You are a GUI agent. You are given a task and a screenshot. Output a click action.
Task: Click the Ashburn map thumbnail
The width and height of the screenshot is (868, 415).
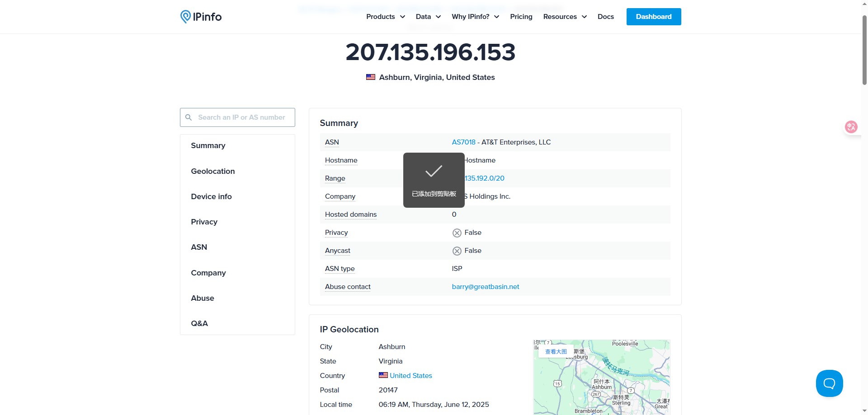click(602, 377)
